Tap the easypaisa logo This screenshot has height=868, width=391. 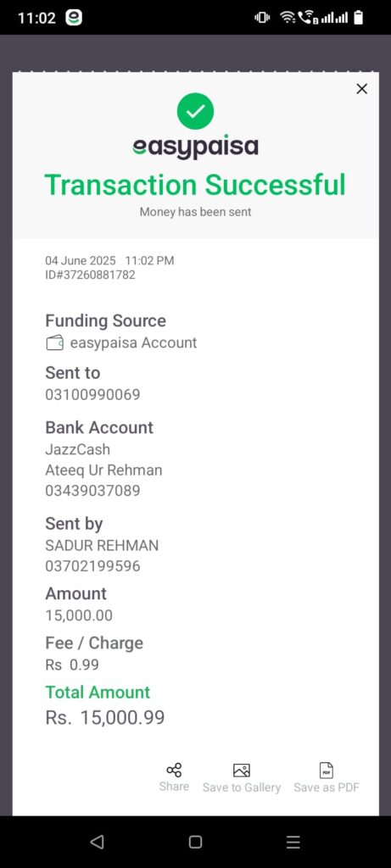pos(195,147)
